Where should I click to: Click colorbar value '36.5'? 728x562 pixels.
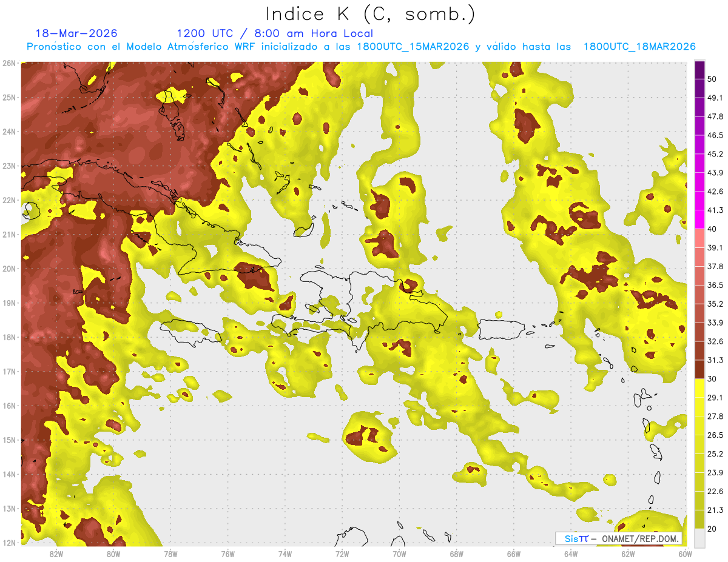(715, 285)
